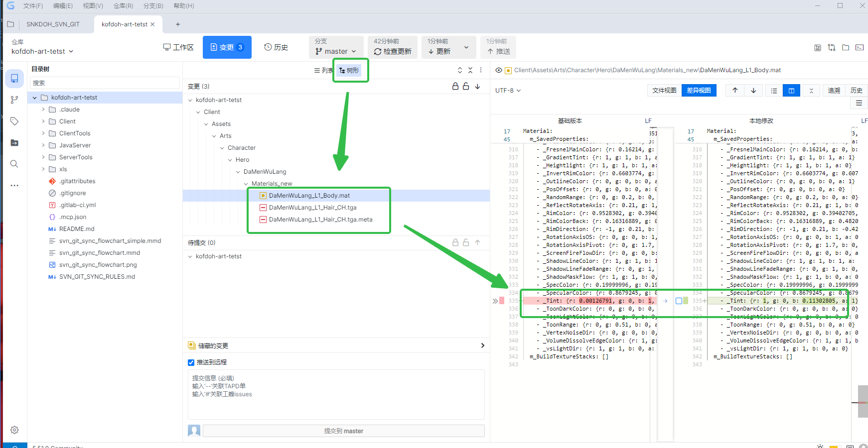Select DaMenWuLang_L1_Hair_CH.tga in changes list
868x448 pixels.
[x=312, y=208]
